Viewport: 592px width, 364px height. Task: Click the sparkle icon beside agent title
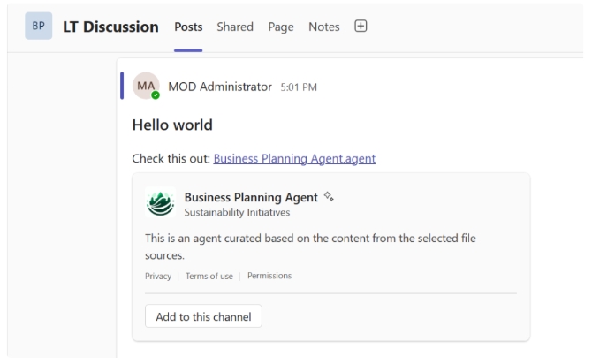[329, 196]
